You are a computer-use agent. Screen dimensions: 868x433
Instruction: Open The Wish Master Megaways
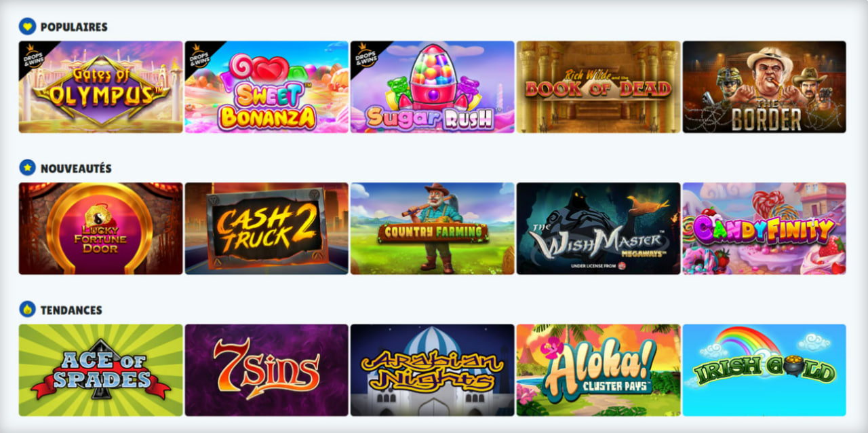pos(599,229)
